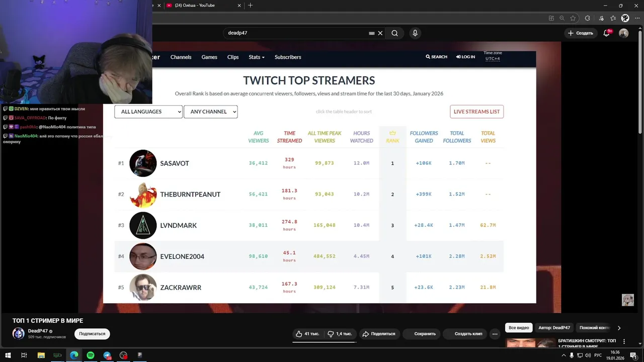Open ZACKRAWRR streamer avatar

click(x=143, y=288)
